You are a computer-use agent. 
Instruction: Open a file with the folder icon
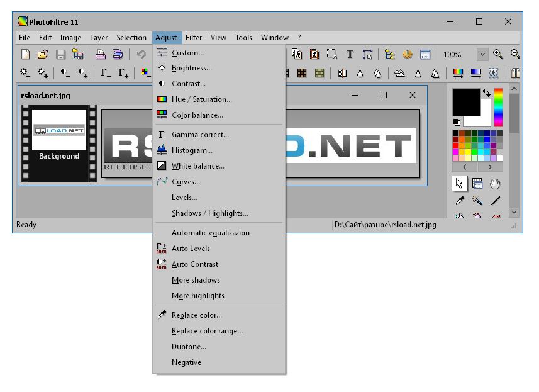point(43,55)
